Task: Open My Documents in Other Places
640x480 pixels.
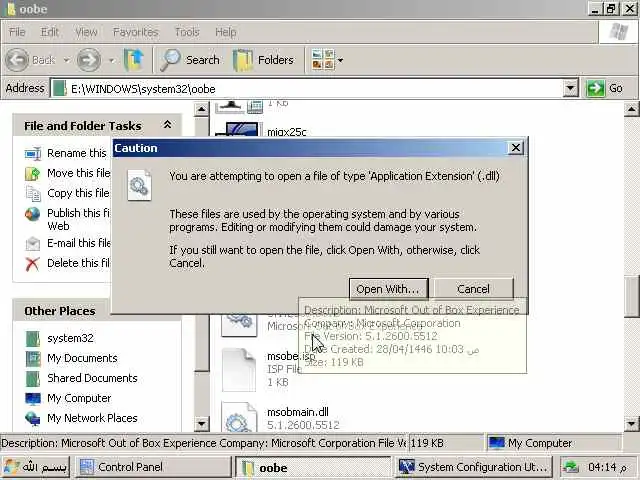Action: click(x=82, y=358)
